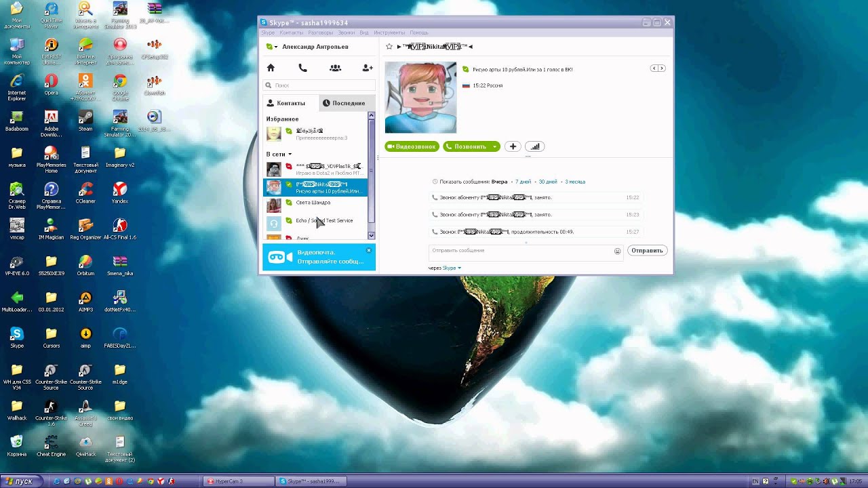Screen dimensions: 868x488
Task: Show messages from 7 дней
Action: pos(523,182)
